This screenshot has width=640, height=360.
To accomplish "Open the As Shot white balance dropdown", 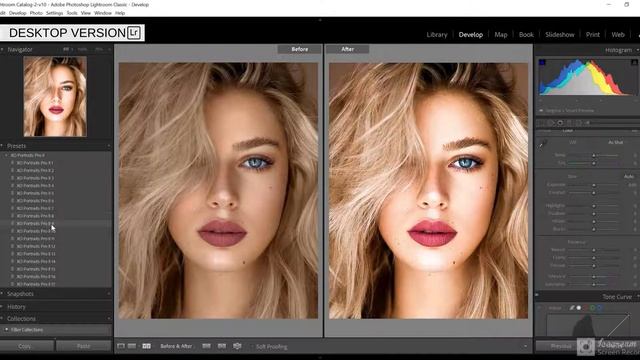I will coord(616,142).
